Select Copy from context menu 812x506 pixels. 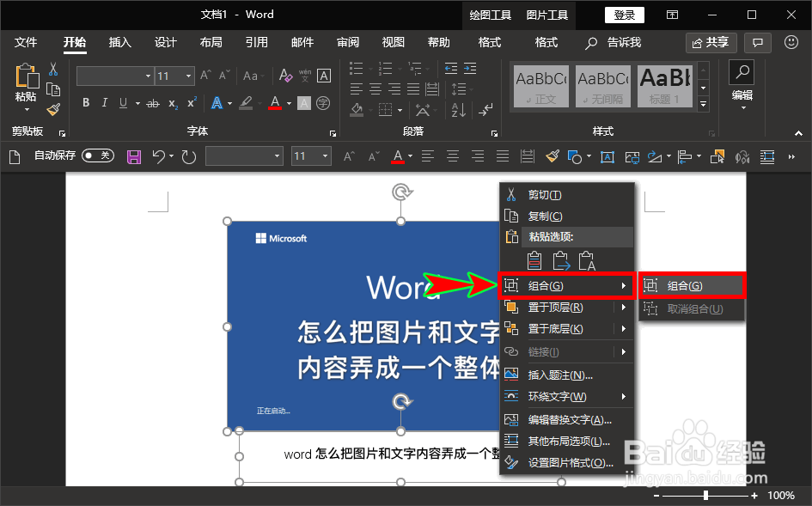566,216
